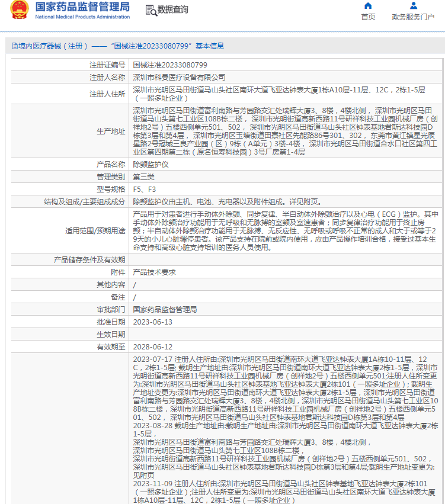Open the 数据查询 search icon
Image resolution: width=445 pixels, height=504 pixels.
coord(151,10)
